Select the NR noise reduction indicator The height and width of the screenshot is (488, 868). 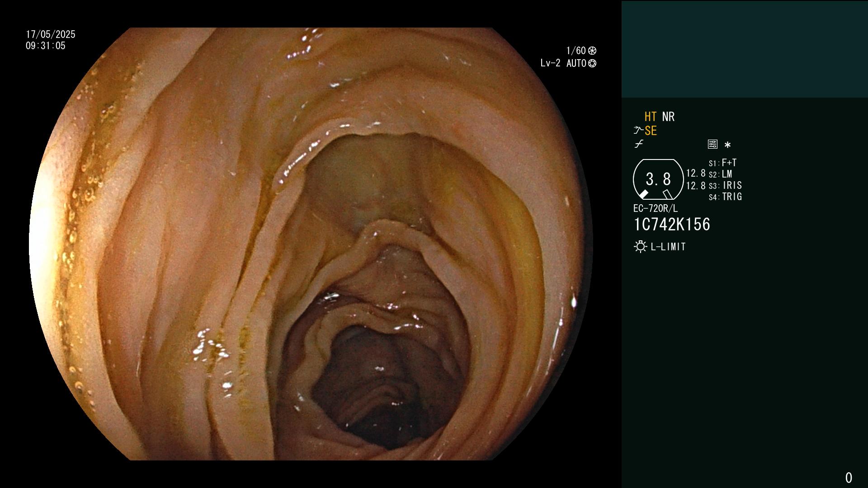(668, 117)
